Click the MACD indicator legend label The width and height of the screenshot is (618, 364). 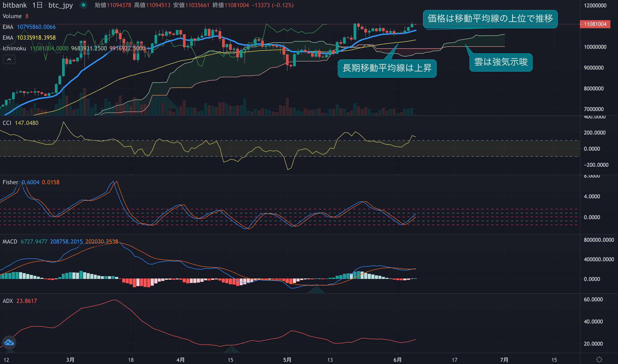coord(10,242)
